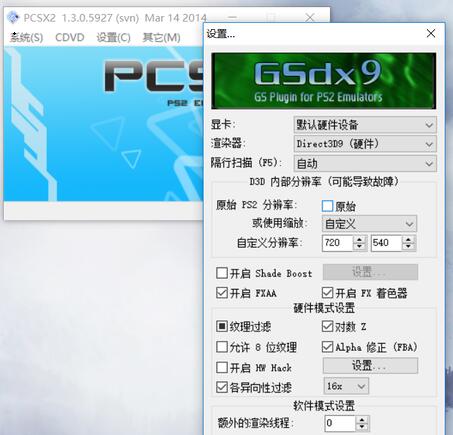Open the CDVD menu
The height and width of the screenshot is (435, 453).
(70, 37)
